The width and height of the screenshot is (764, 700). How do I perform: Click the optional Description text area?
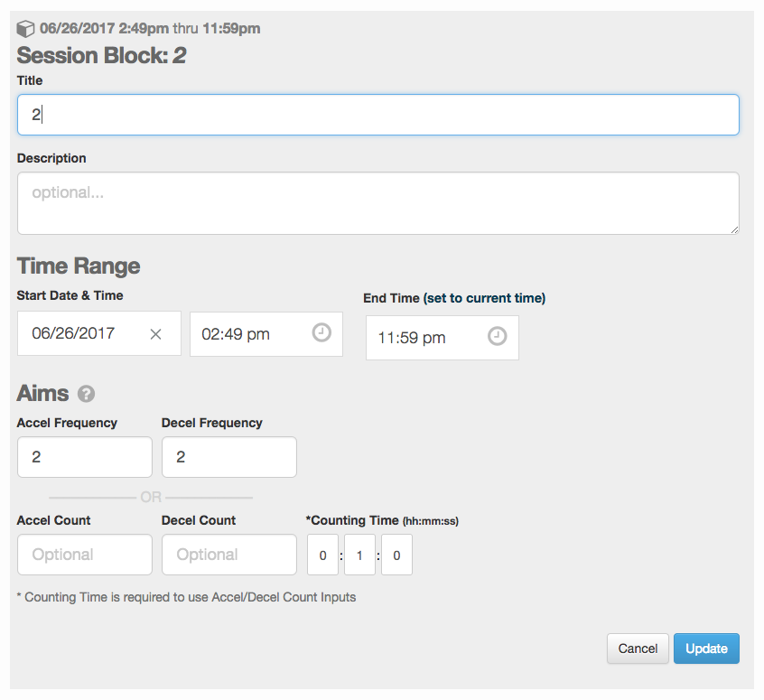377,202
